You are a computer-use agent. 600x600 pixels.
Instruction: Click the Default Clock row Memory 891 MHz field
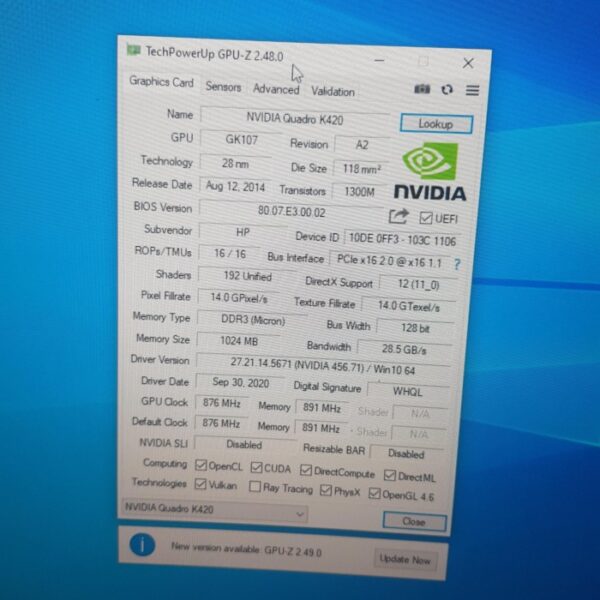point(321,428)
